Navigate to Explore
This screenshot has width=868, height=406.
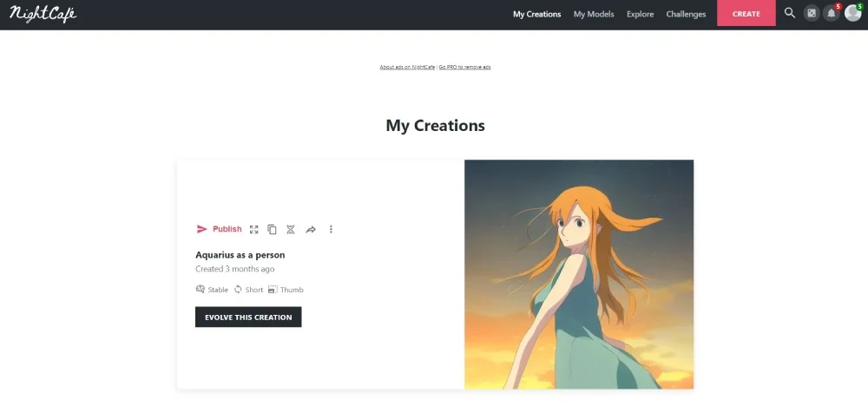pyautogui.click(x=640, y=14)
